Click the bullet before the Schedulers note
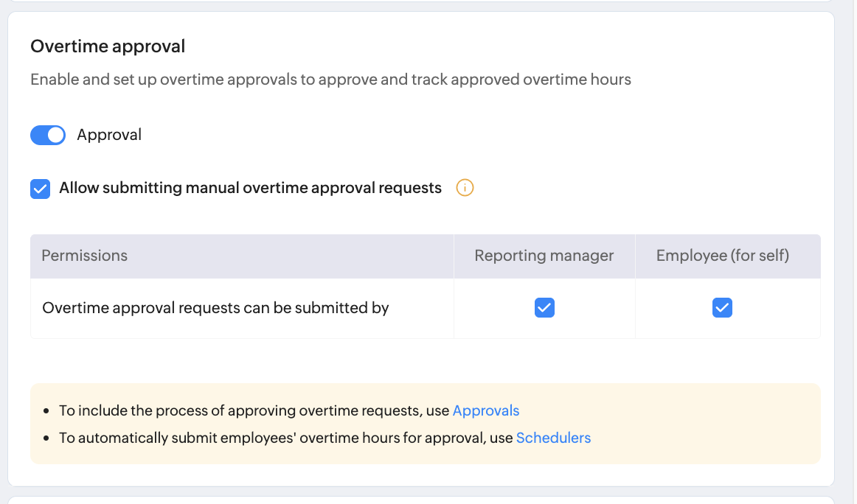 [x=46, y=438]
